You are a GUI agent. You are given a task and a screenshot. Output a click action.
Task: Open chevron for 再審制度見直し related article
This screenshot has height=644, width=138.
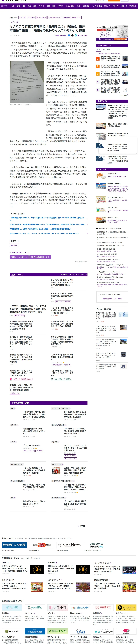(x=87, y=229)
